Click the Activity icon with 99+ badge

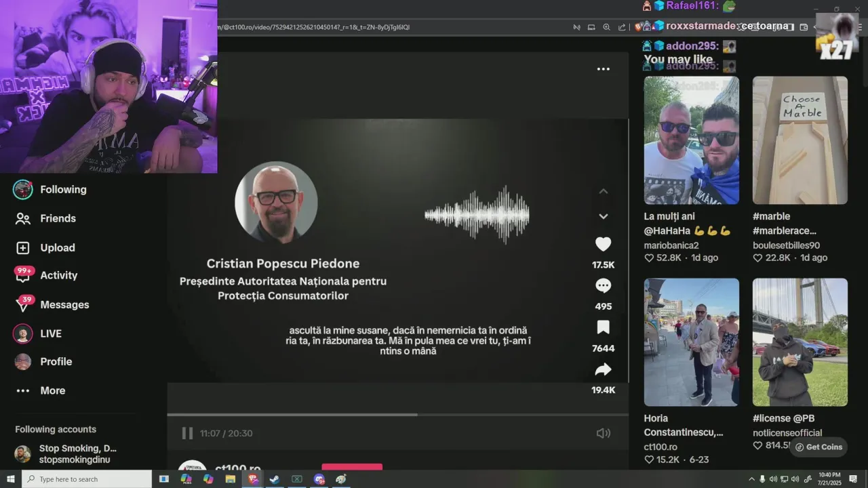point(24,274)
